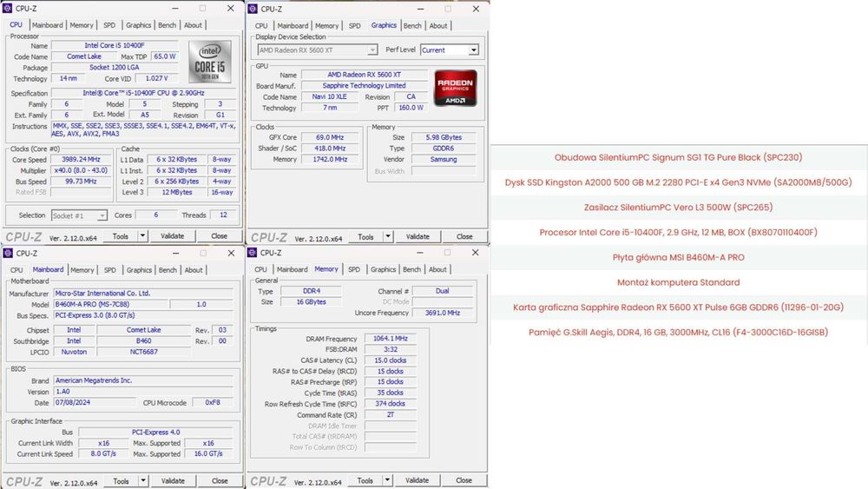
Task: Click the Uncore Frequency value 3691.0 MHz
Action: 443,313
